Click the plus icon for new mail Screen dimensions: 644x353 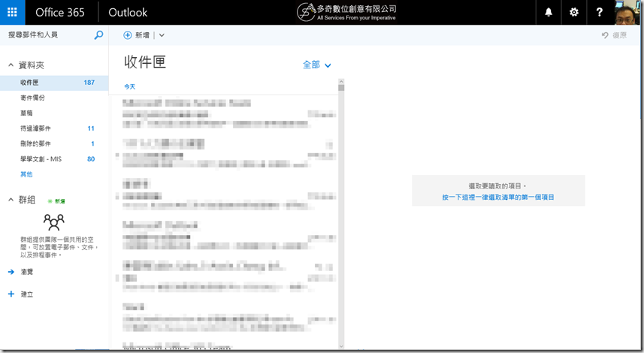[x=128, y=35]
